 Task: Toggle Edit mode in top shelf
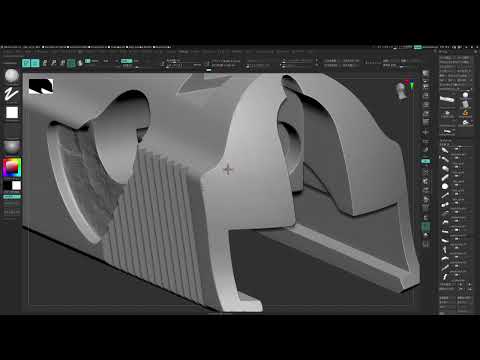[x=26, y=63]
